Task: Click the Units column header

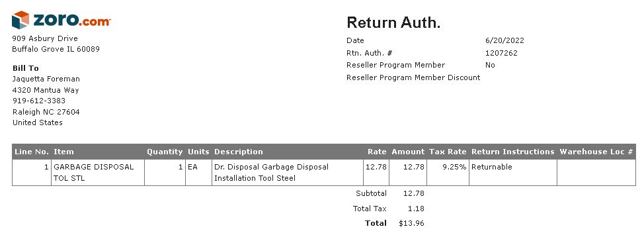Action: click(198, 152)
